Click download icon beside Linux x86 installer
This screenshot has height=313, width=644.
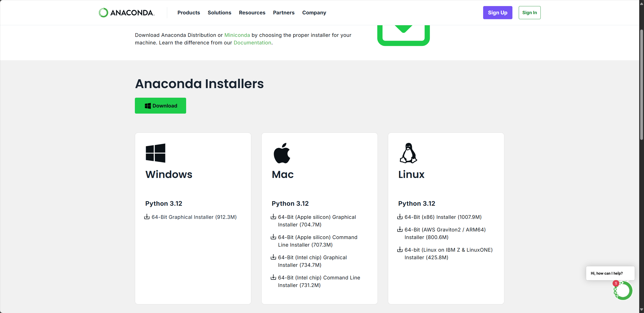[400, 217]
